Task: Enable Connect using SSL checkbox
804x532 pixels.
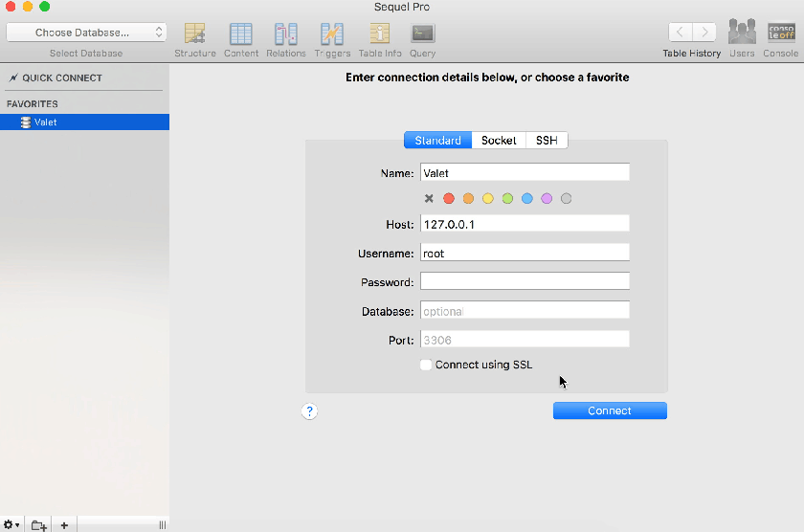Action: point(426,365)
